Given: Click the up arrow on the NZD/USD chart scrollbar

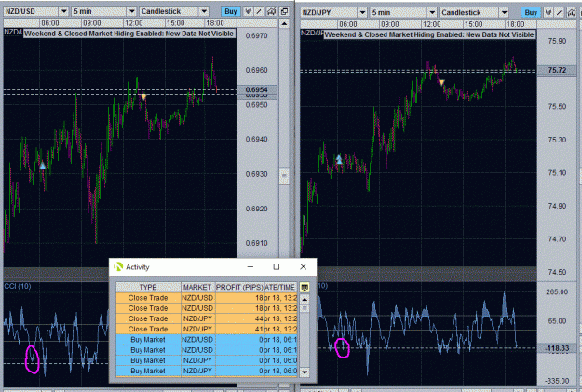Looking at the screenshot, I should 284,24.
